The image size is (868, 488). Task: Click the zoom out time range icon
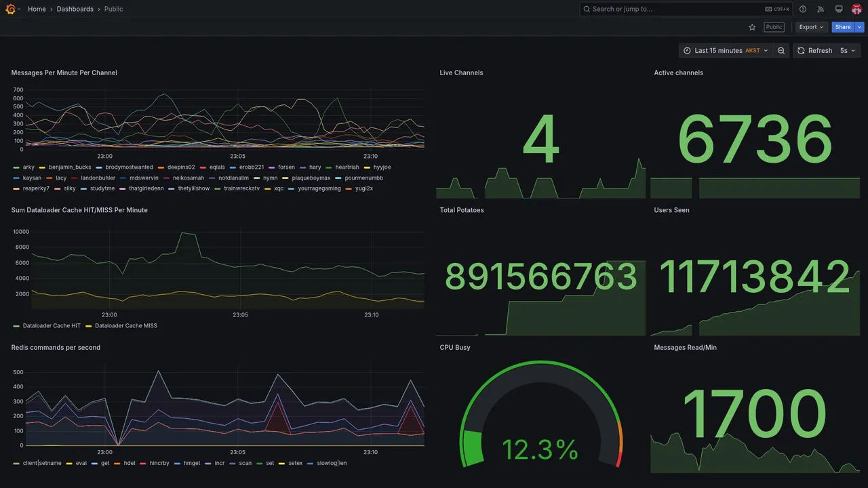coord(781,50)
